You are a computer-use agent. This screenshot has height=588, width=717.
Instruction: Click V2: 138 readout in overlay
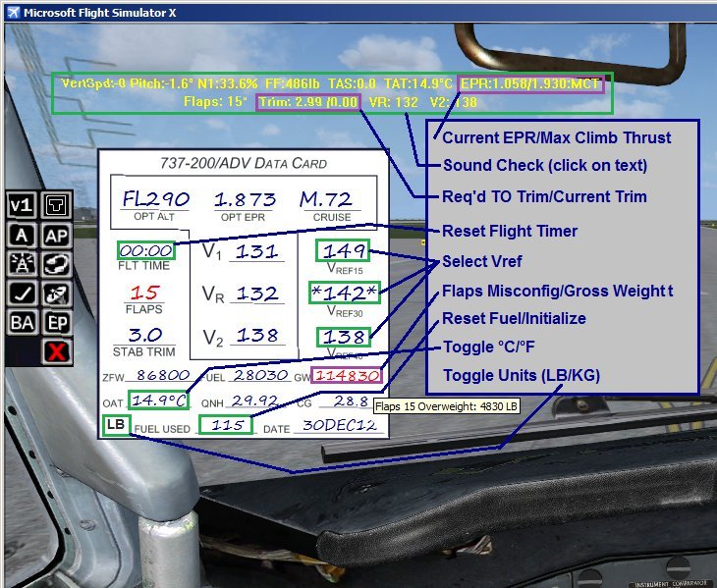tap(453, 102)
